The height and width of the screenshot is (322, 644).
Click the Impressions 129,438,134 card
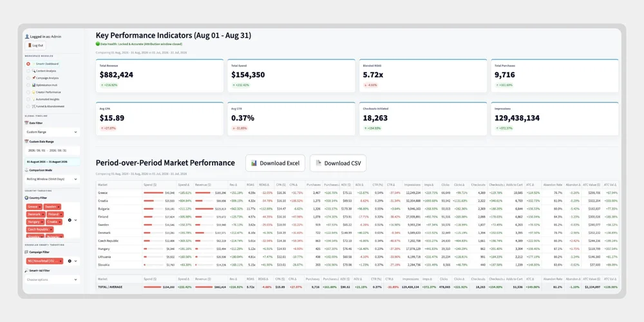coord(555,118)
